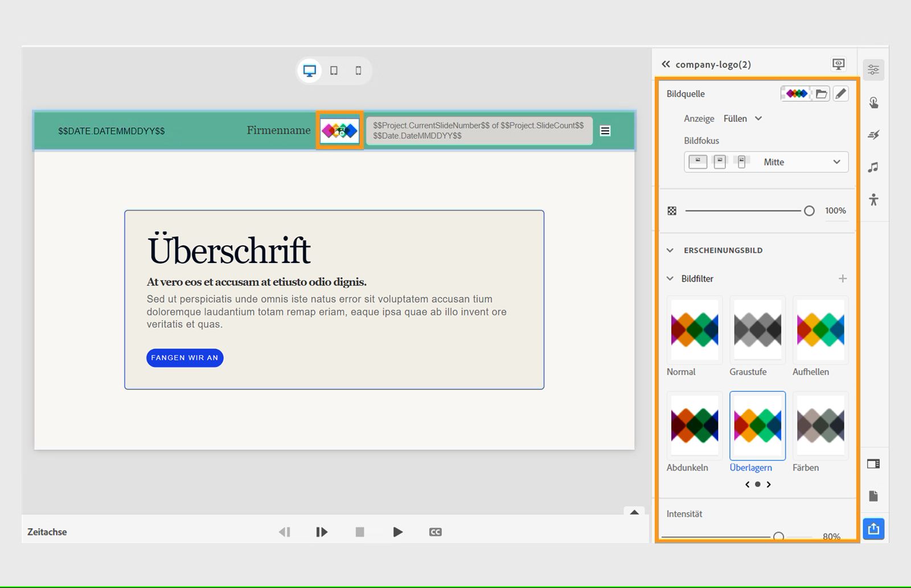The width and height of the screenshot is (911, 588).
Task: Click the 100% opacity value
Action: point(835,211)
